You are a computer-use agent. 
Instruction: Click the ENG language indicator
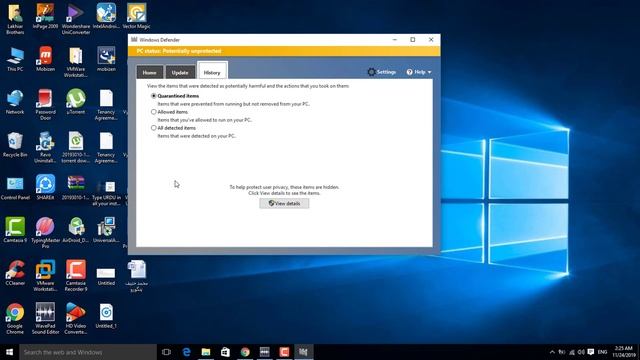point(602,352)
